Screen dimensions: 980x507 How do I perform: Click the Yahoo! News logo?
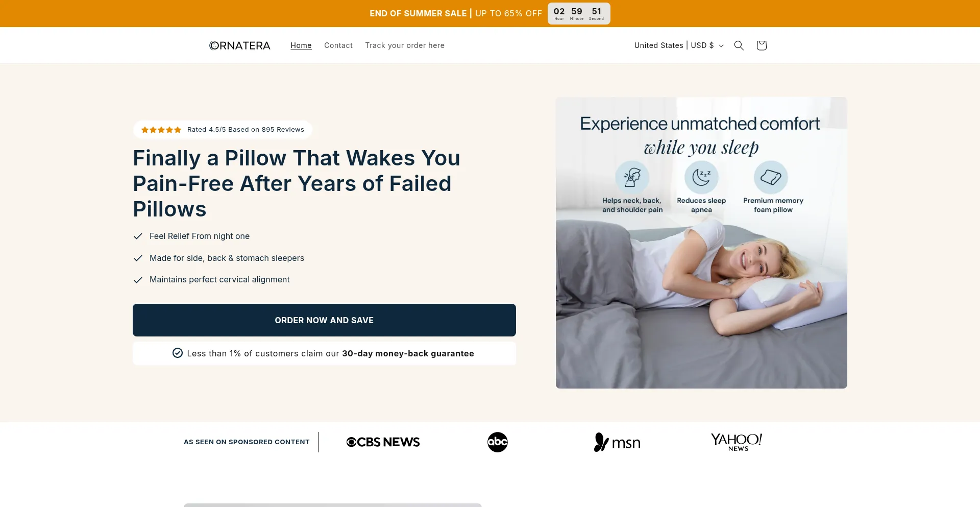click(x=737, y=442)
